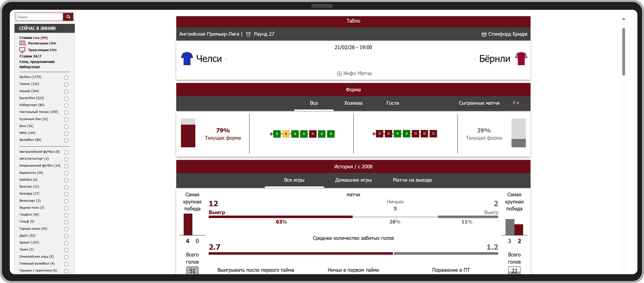Click Burnley claret jersey icon
This screenshot has width=644, height=283.
pos(521,59)
